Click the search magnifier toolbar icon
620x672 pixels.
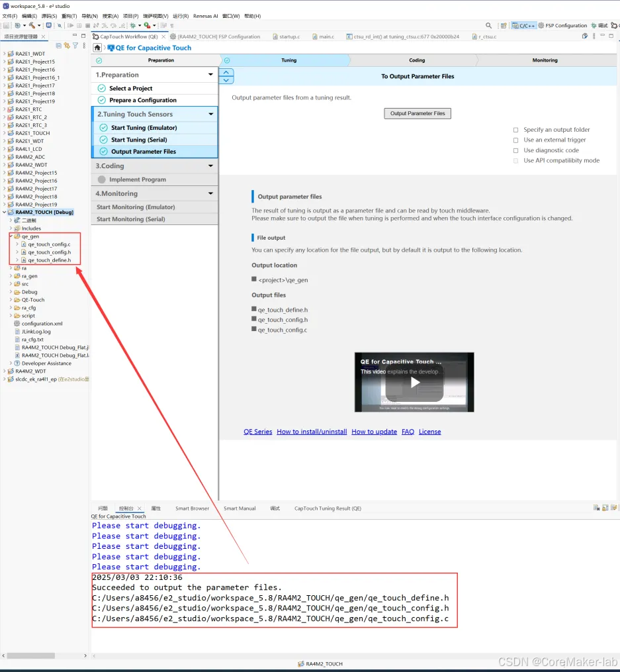point(488,25)
